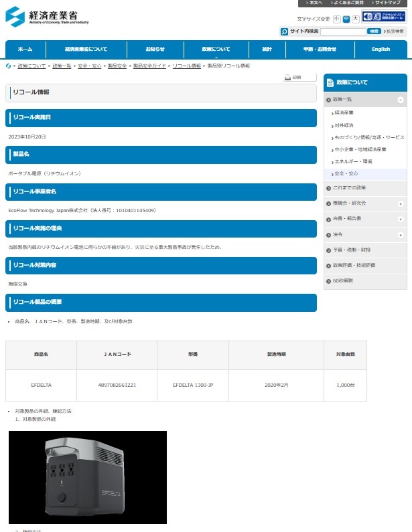Click the document icon in 政策について sidebar header

coord(330,82)
